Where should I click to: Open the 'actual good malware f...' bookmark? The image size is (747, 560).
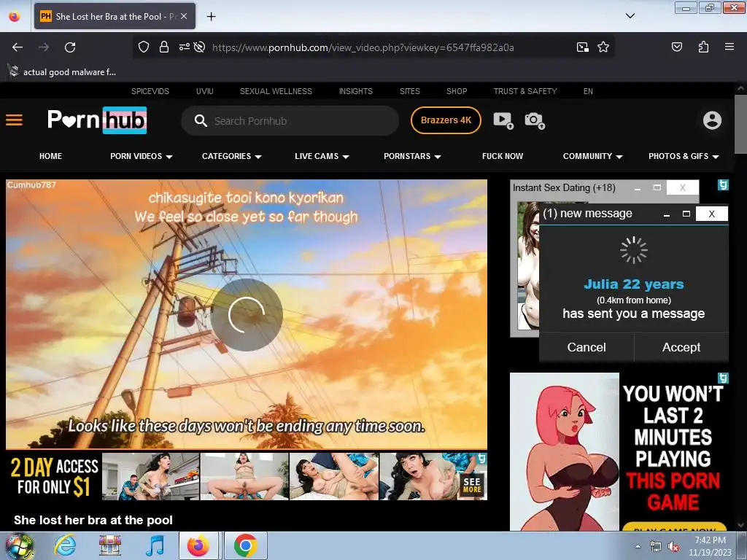click(63, 72)
